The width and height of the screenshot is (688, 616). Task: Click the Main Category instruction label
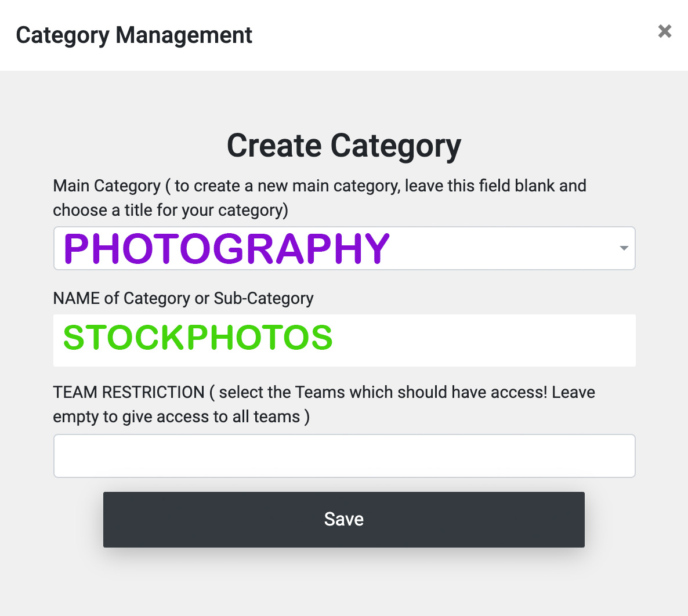(319, 186)
